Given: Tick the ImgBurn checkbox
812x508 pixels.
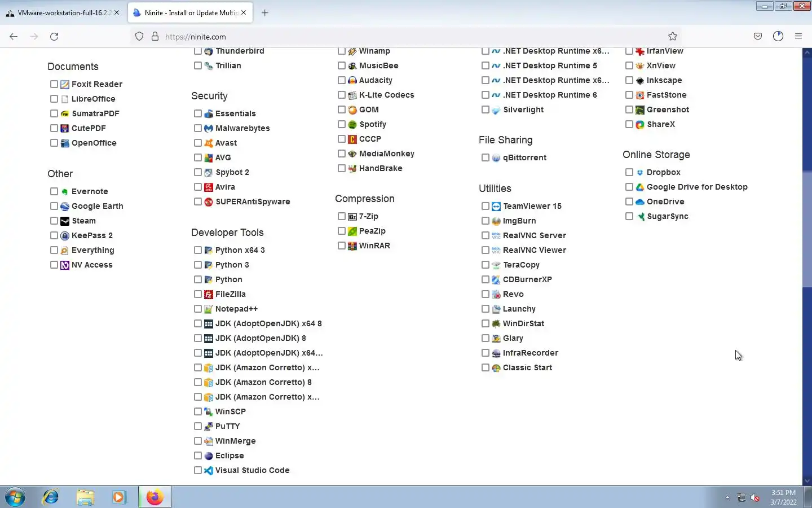Looking at the screenshot, I should [x=486, y=221].
